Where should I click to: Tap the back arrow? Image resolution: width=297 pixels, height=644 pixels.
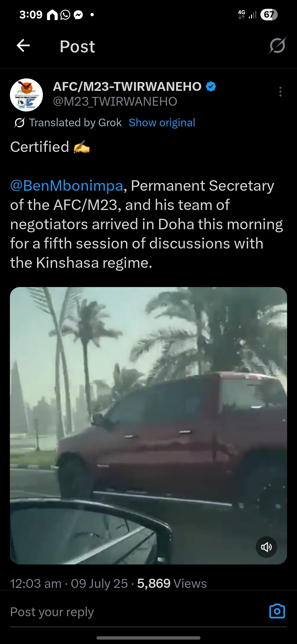(x=23, y=46)
